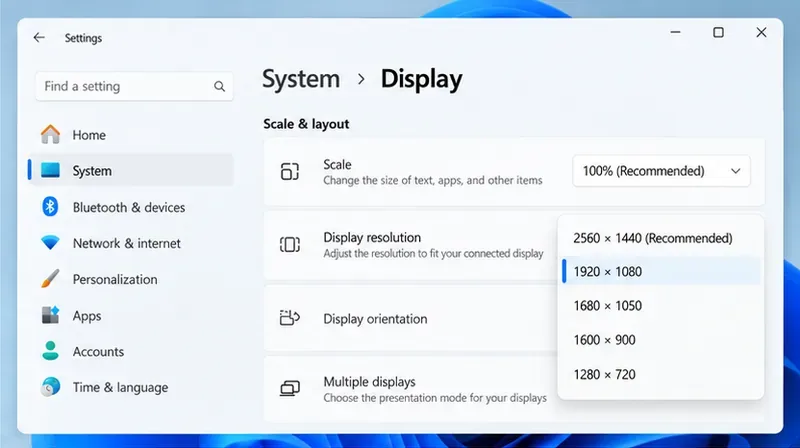Open the Multiple displays title
The height and width of the screenshot is (448, 800).
(x=369, y=382)
